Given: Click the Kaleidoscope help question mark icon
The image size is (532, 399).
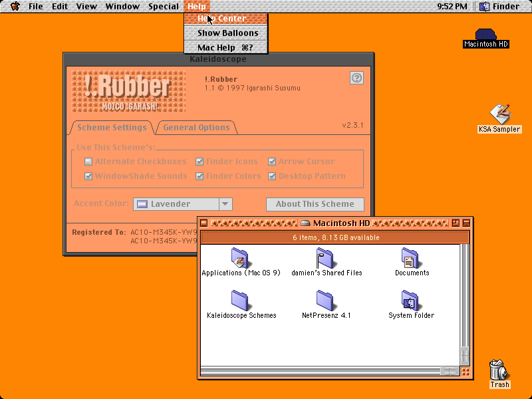Looking at the screenshot, I should [356, 78].
